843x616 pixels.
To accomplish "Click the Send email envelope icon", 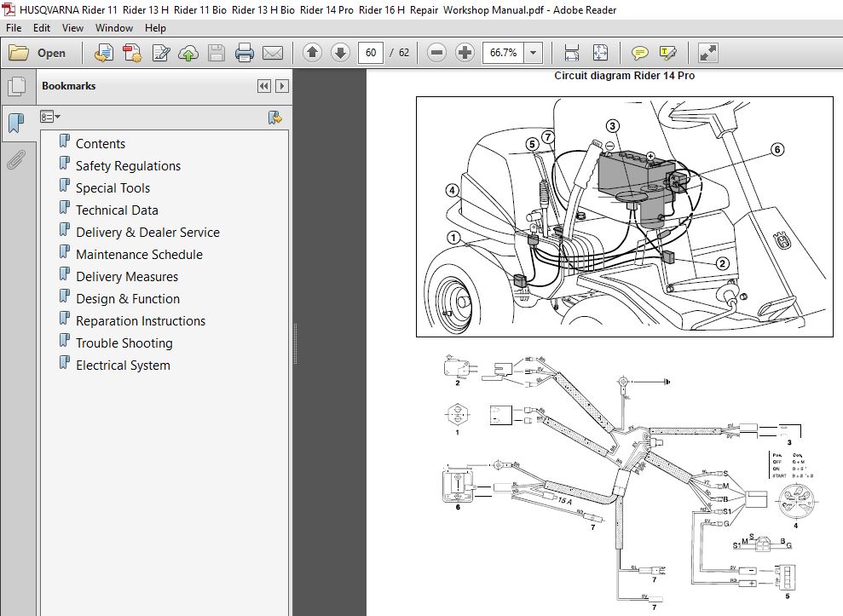I will 273,53.
